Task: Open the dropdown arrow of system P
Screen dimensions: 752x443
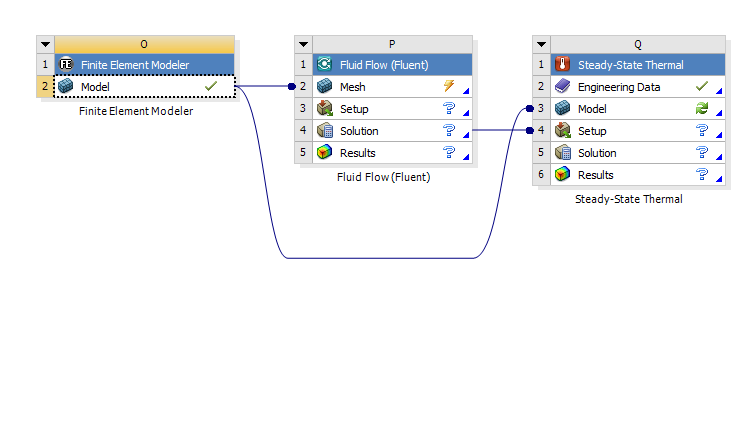Action: 303,45
